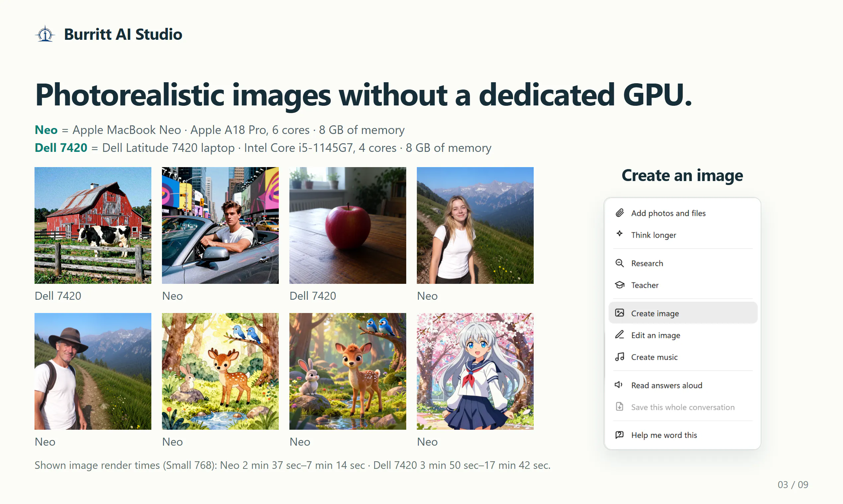Select the highlighted Create image entry
The image size is (843, 504).
tap(683, 313)
